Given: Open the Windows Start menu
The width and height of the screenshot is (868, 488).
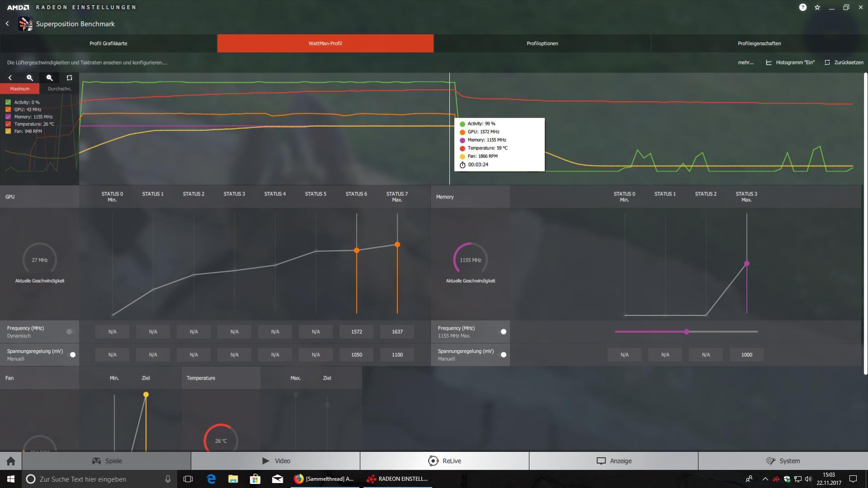Looking at the screenshot, I should tap(11, 479).
